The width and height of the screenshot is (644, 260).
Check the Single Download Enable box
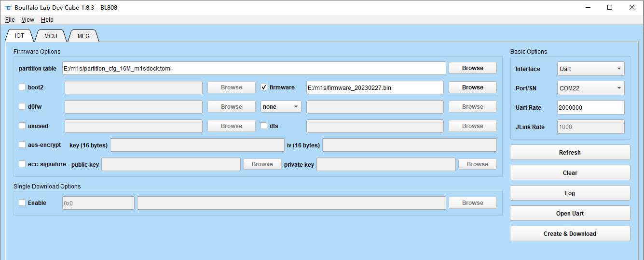[x=22, y=202]
